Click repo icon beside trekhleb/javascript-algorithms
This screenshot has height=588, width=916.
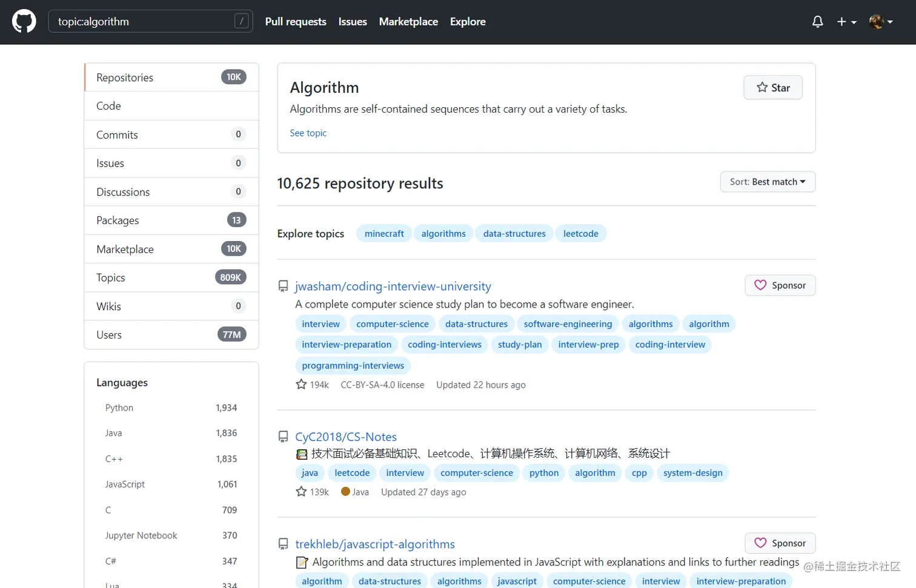coord(283,544)
